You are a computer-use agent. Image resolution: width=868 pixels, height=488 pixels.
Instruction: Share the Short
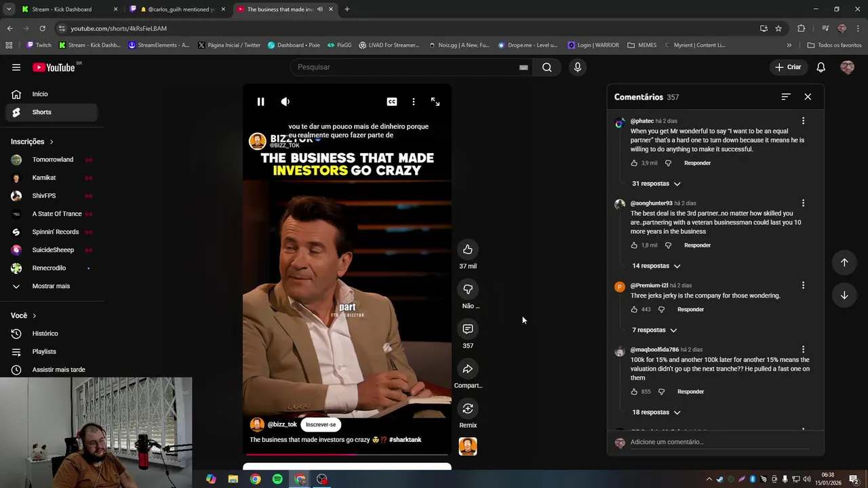click(x=468, y=369)
